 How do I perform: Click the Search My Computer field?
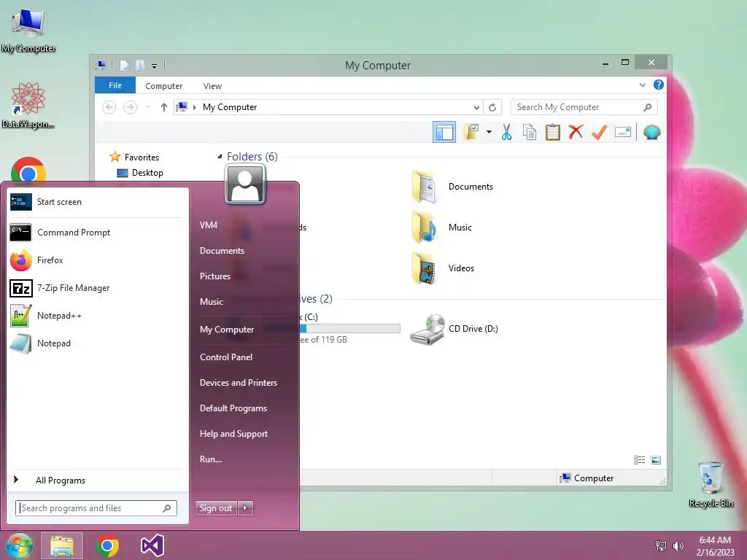tap(584, 107)
